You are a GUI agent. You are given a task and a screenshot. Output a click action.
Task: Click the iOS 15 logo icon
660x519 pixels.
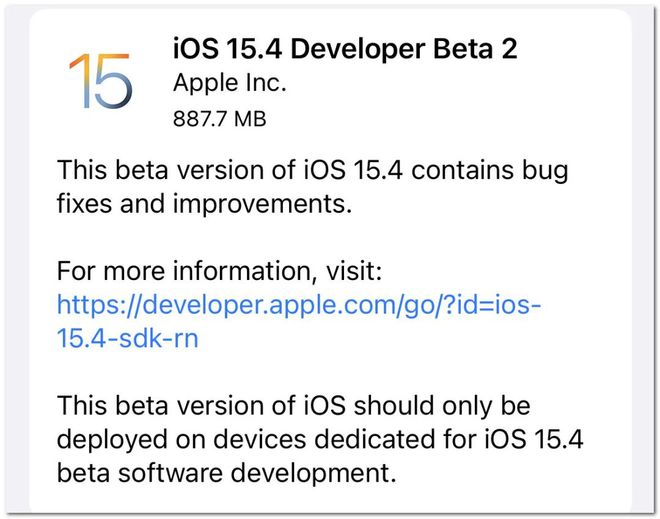click(101, 80)
